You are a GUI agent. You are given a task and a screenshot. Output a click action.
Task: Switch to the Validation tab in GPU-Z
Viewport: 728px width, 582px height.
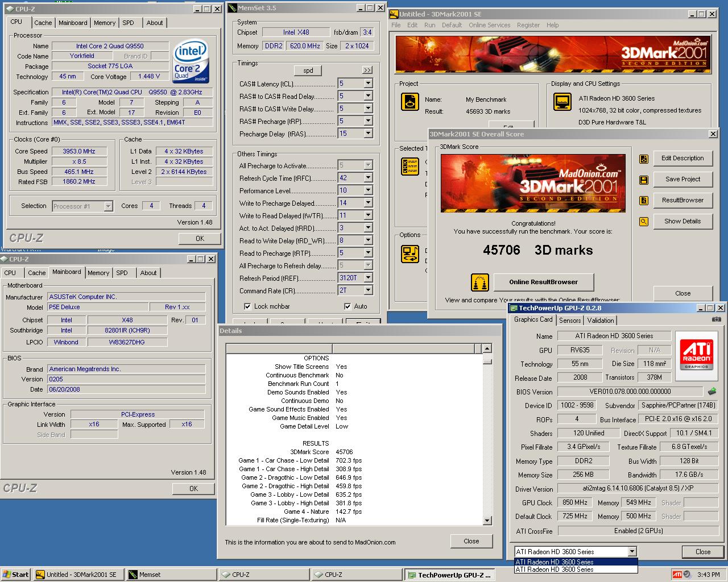click(x=601, y=321)
